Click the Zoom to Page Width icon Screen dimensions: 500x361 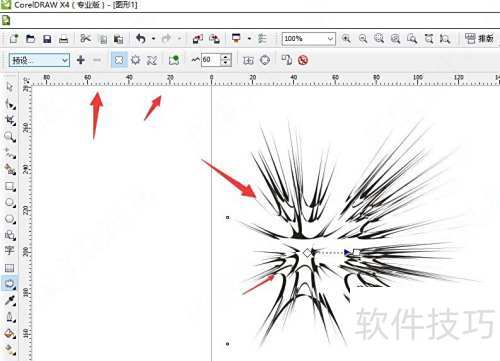click(429, 39)
